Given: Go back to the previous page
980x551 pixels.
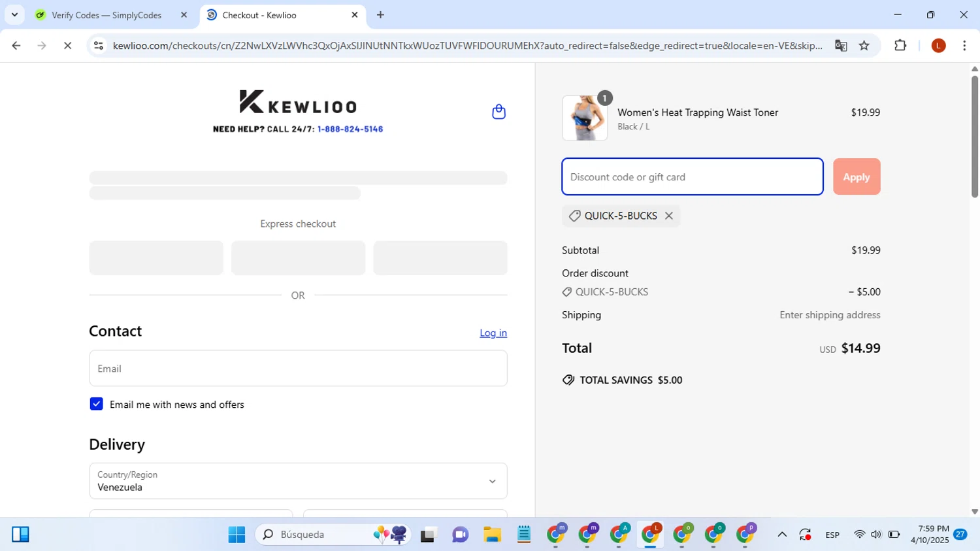Looking at the screenshot, I should tap(16, 46).
